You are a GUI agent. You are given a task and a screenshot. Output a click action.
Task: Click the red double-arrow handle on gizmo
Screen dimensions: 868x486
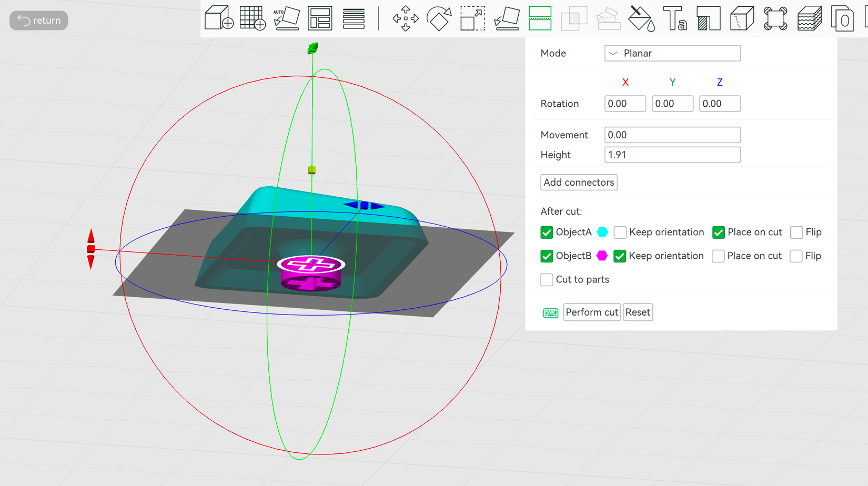[x=91, y=249]
